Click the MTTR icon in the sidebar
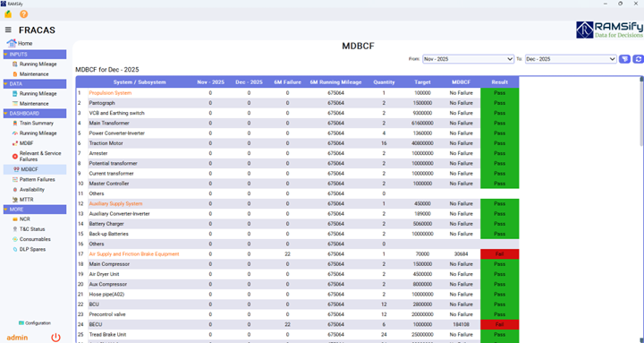Screen dimensions: 644x343 (x=15, y=200)
